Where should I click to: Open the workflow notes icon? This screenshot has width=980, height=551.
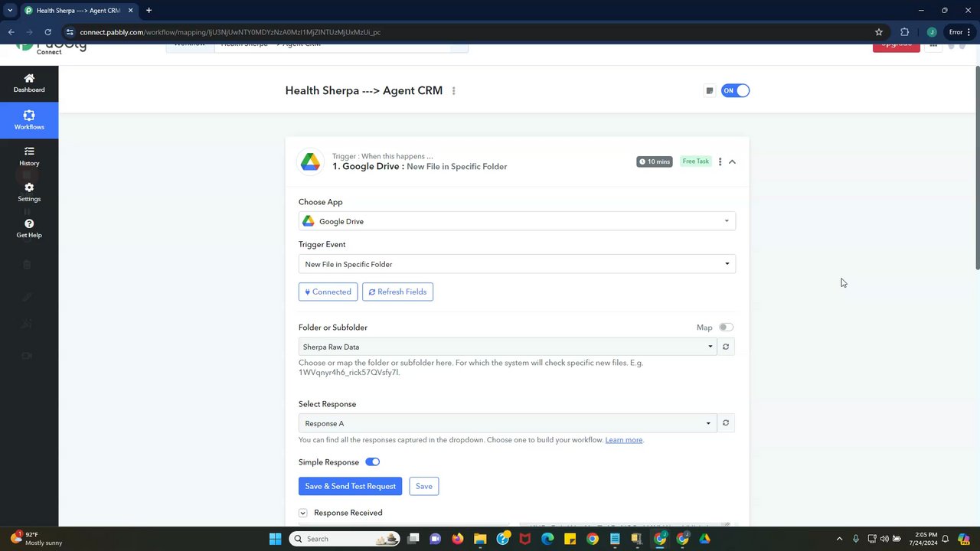[710, 91]
